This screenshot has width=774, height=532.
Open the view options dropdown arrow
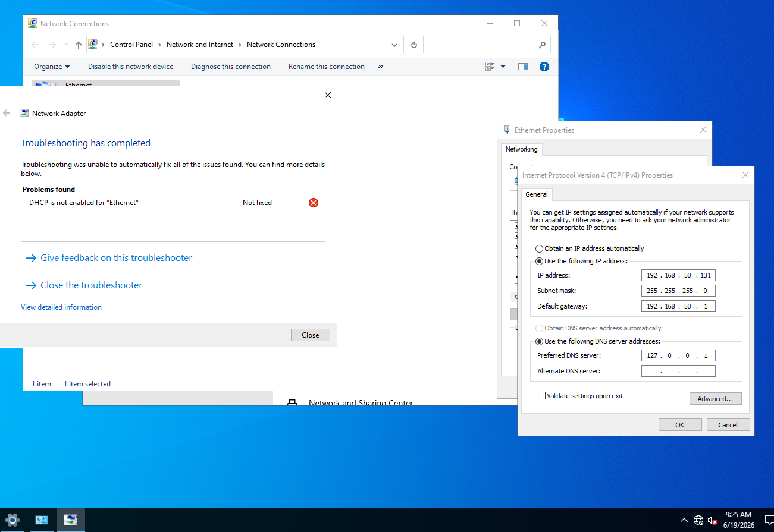pyautogui.click(x=503, y=67)
